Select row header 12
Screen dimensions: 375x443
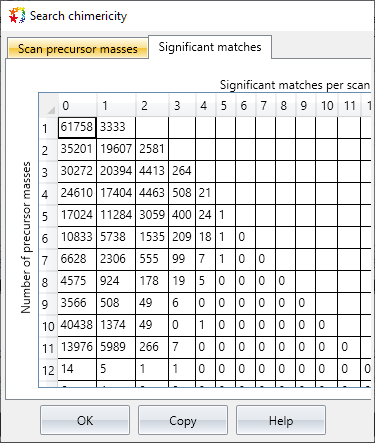[49, 369]
